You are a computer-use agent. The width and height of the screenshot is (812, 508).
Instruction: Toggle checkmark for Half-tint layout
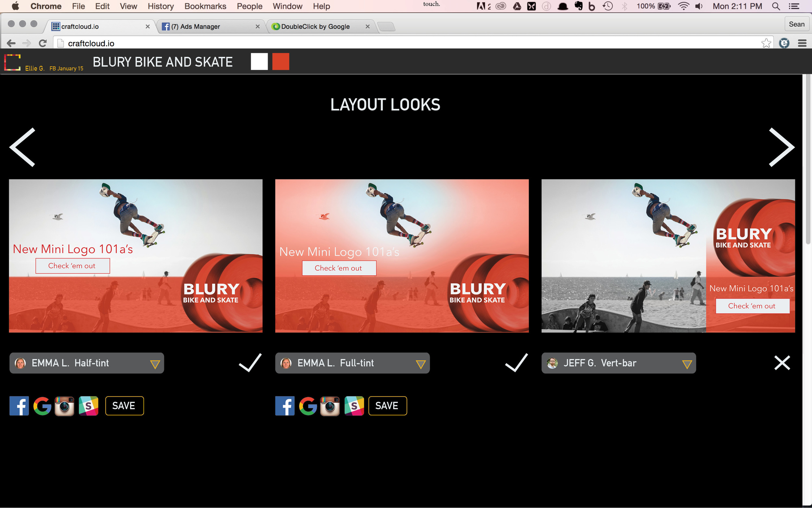coord(250,363)
